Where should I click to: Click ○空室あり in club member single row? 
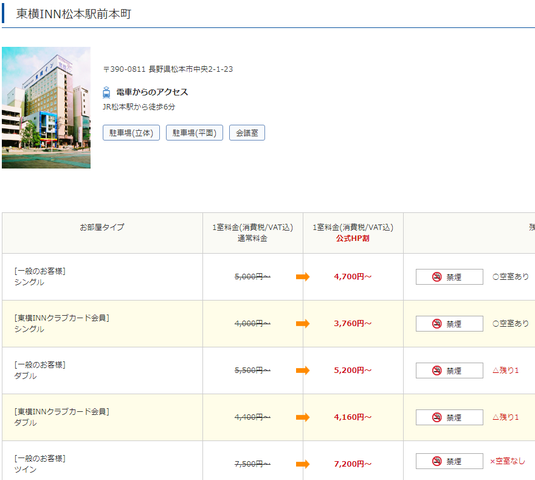click(510, 323)
